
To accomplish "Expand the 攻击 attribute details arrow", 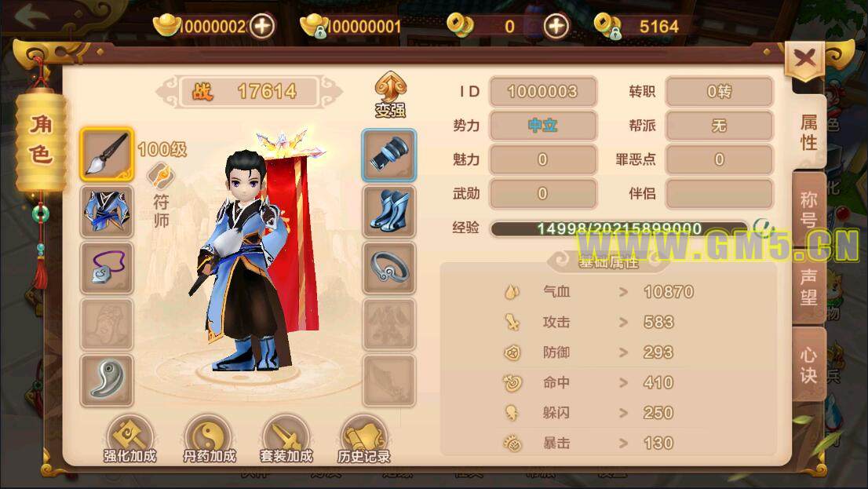I will click(x=623, y=323).
